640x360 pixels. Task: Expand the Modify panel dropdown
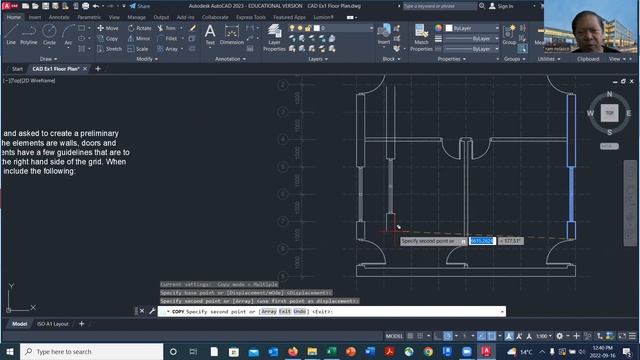coord(147,59)
